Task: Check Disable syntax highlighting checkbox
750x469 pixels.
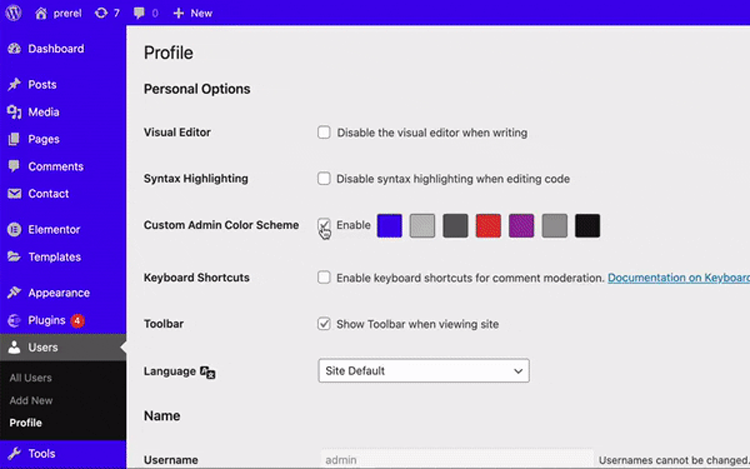Action: [324, 178]
